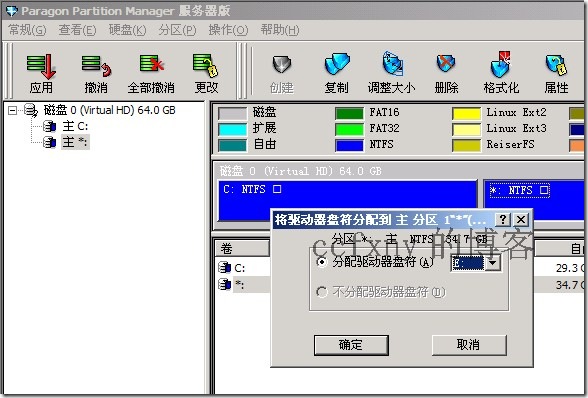Click the ReiserFS olive yellow swatch
Image resolution: width=588 pixels, height=398 pixels.
[x=466, y=145]
